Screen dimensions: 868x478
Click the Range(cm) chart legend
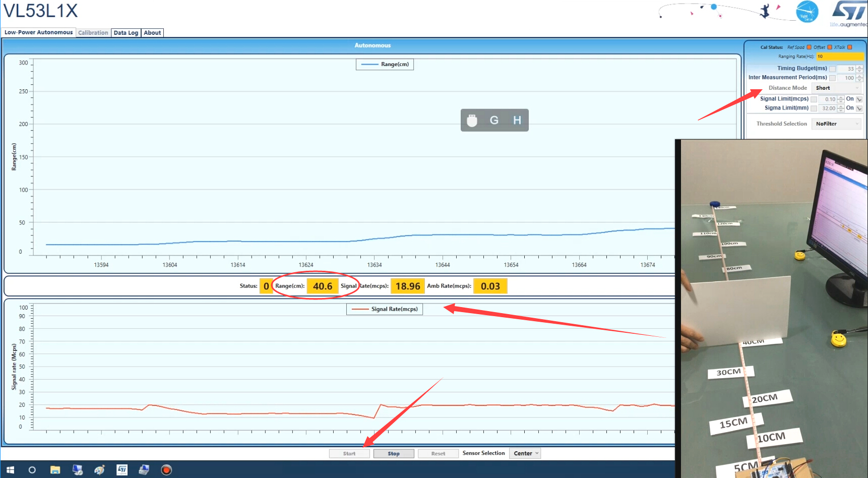pyautogui.click(x=385, y=65)
